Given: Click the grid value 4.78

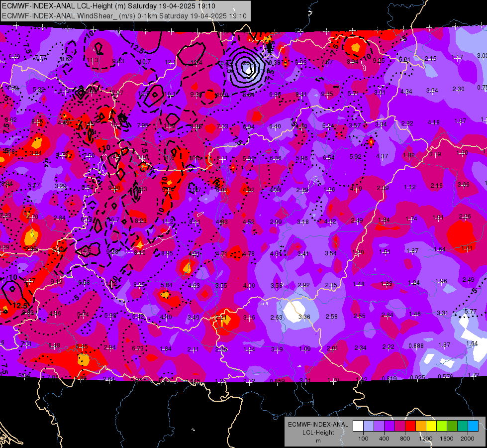Looking at the screenshot, I should 248,254.
